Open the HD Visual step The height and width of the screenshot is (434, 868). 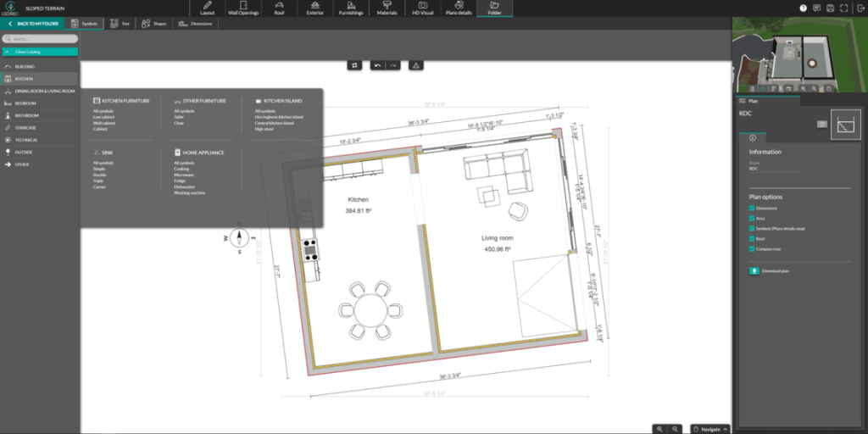(x=423, y=8)
